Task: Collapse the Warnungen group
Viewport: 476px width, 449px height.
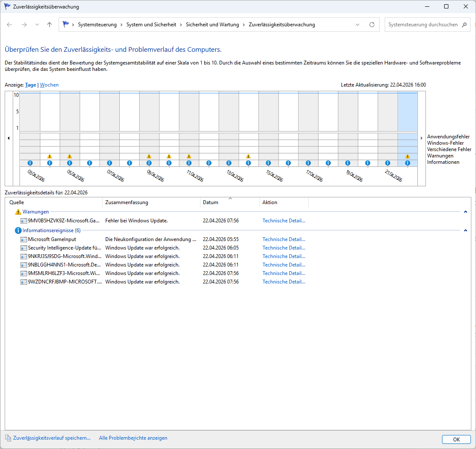Action: (x=465, y=212)
